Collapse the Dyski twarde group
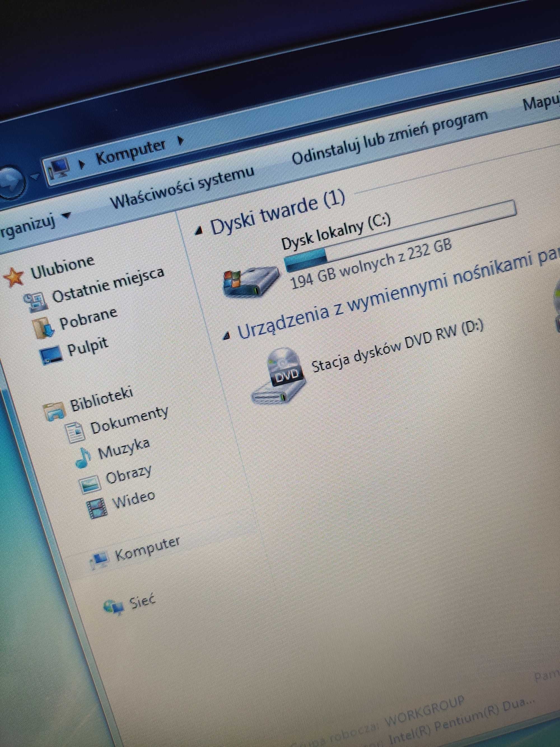 click(199, 231)
